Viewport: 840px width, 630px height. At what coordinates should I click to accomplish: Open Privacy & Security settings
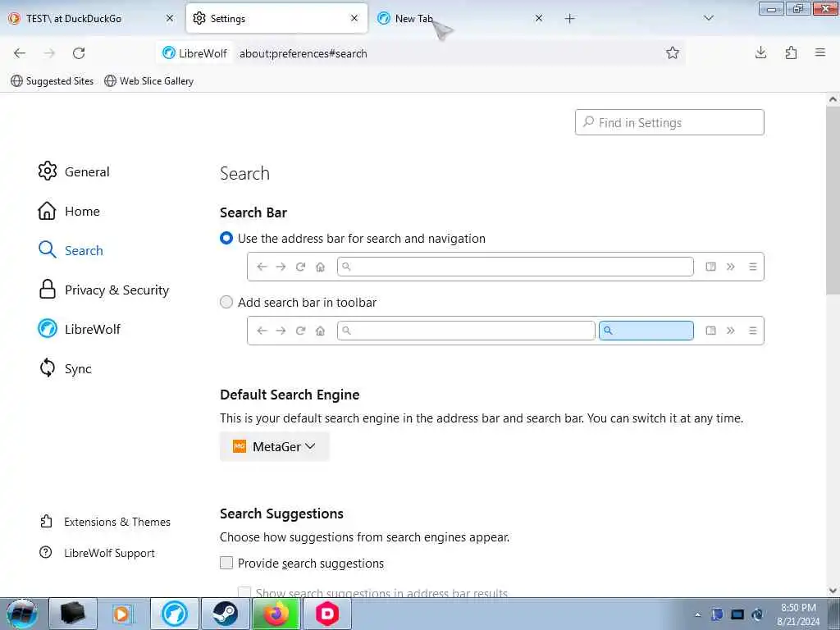[x=104, y=290]
